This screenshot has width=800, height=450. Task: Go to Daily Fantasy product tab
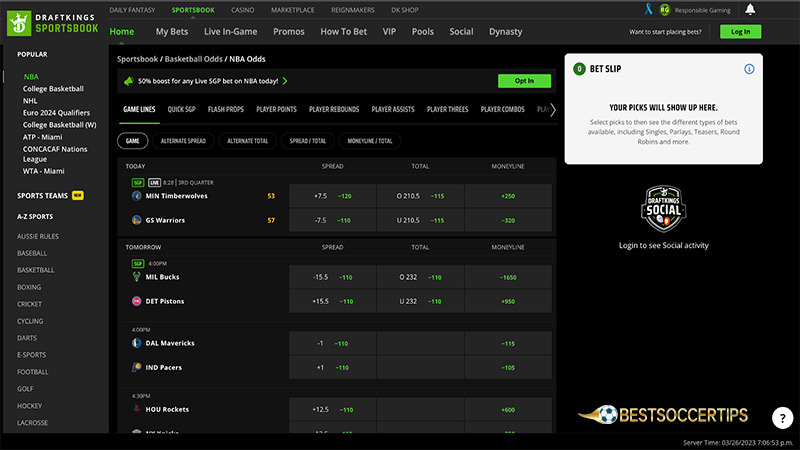click(132, 10)
